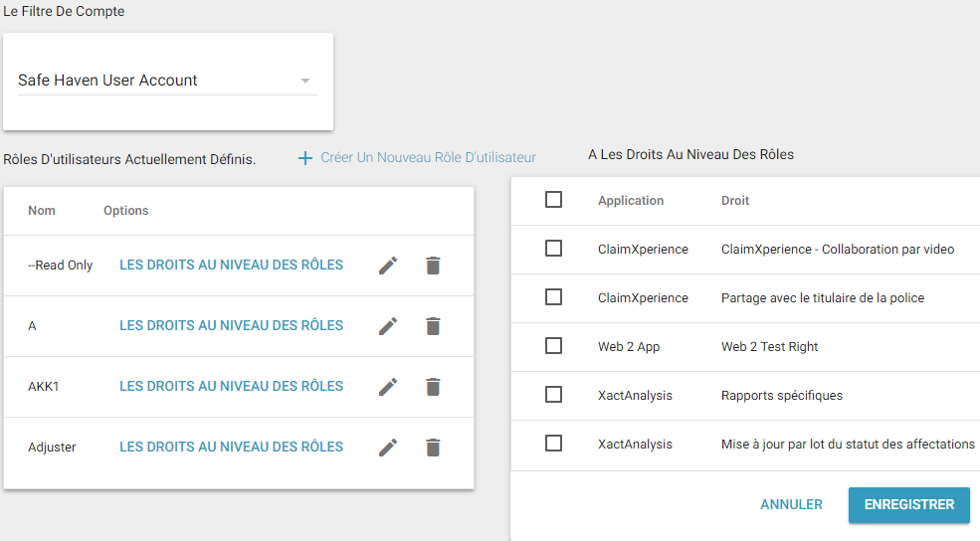Delete the --Read Only role
The width and height of the screenshot is (980, 541).
[x=433, y=266]
